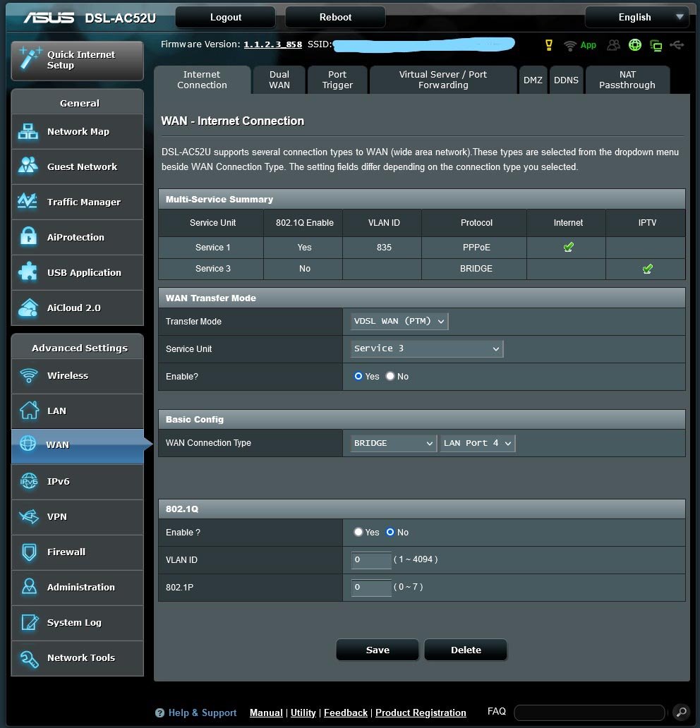
Task: Click the green LAN devices status icon
Action: 656,45
